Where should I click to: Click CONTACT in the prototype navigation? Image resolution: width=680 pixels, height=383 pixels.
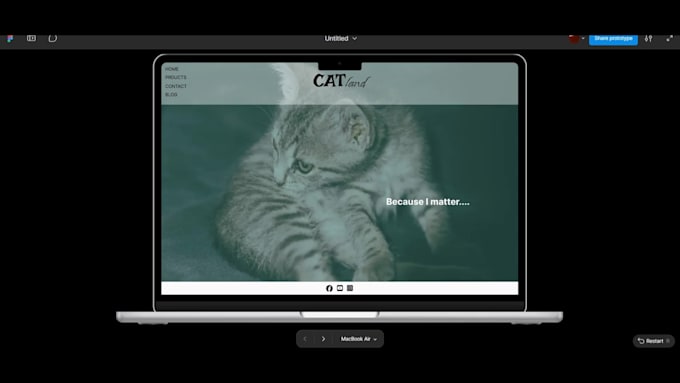click(x=176, y=86)
